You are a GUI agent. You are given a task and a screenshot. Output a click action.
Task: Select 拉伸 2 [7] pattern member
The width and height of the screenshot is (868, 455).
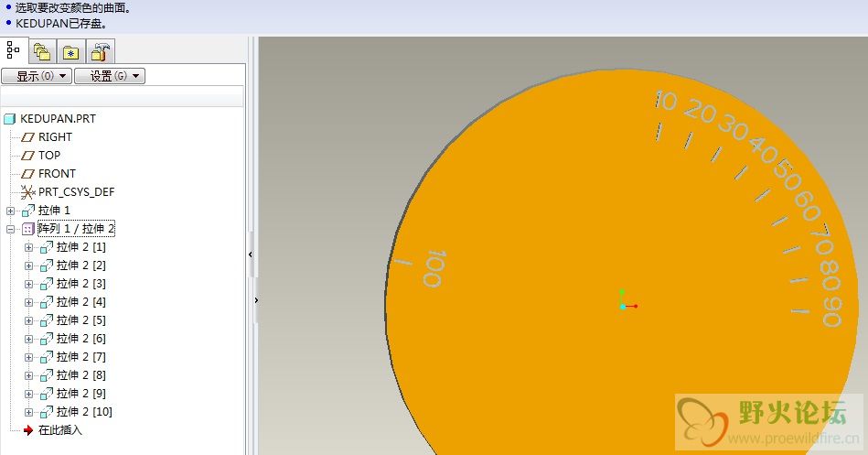[80, 356]
